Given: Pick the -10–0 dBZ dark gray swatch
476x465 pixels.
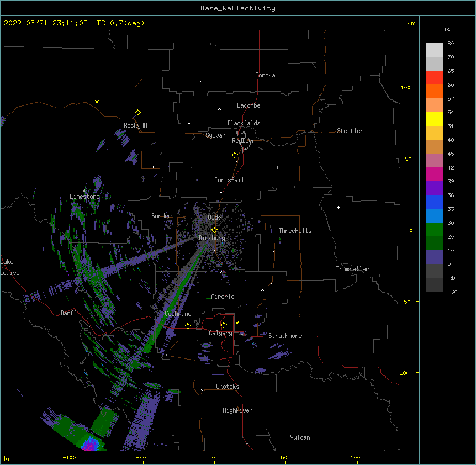Looking at the screenshot, I should [434, 271].
